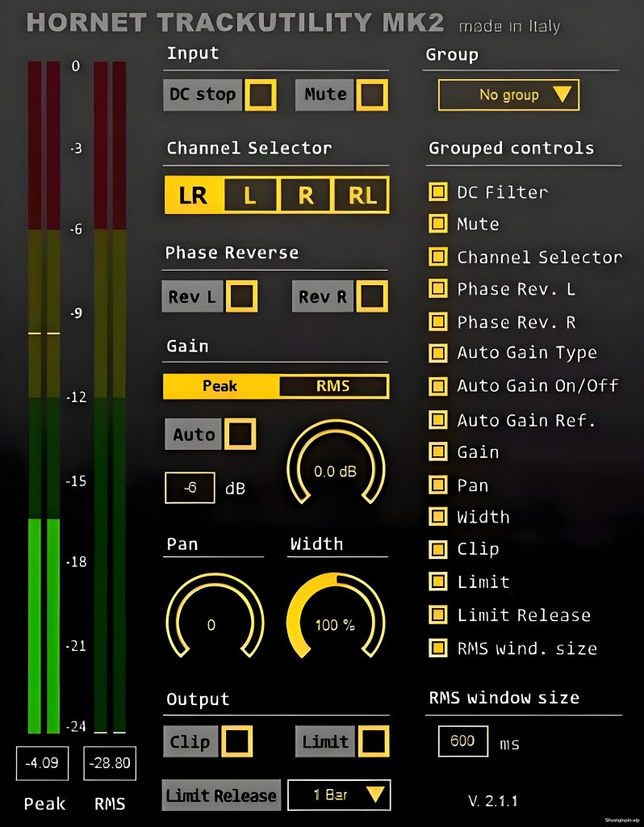The width and height of the screenshot is (644, 827).
Task: Toggle Limit Release grouped control
Action: pos(438,615)
